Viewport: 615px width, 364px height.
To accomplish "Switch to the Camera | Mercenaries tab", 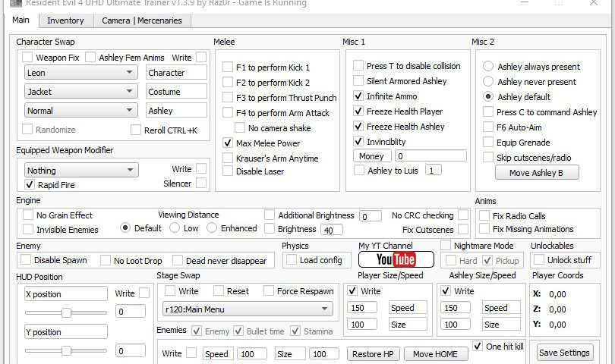I will (x=142, y=20).
